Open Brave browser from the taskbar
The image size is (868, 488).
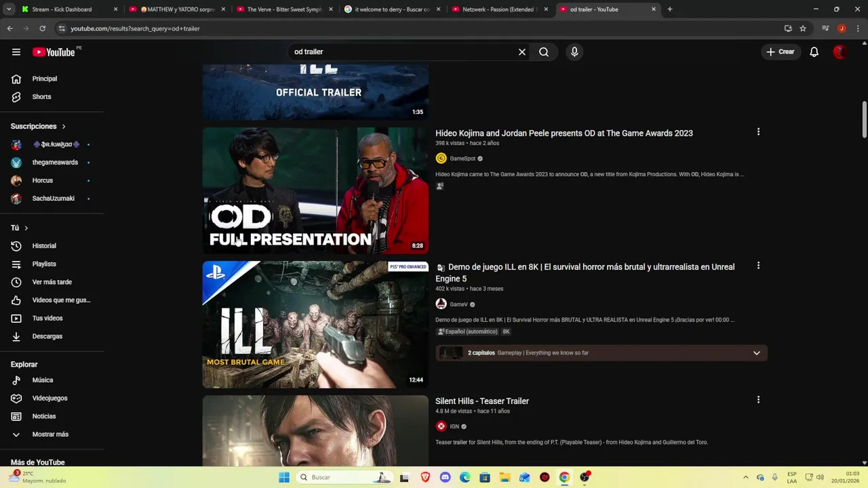click(425, 477)
